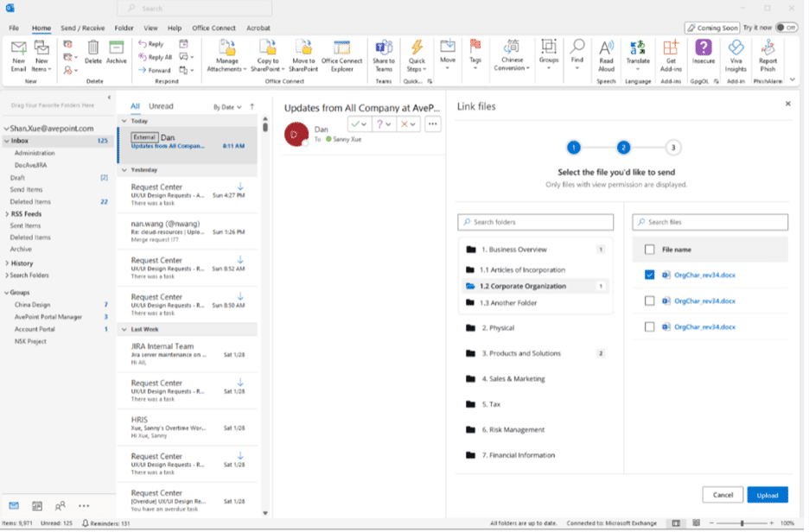Switch to Send / Receive tab
Viewport: 809px width, 532px height.
tap(83, 28)
